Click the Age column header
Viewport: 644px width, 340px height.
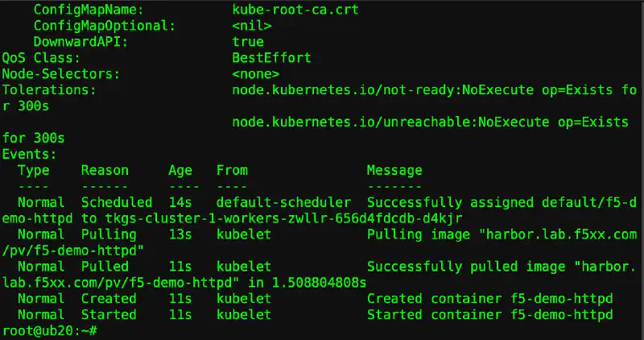point(180,170)
